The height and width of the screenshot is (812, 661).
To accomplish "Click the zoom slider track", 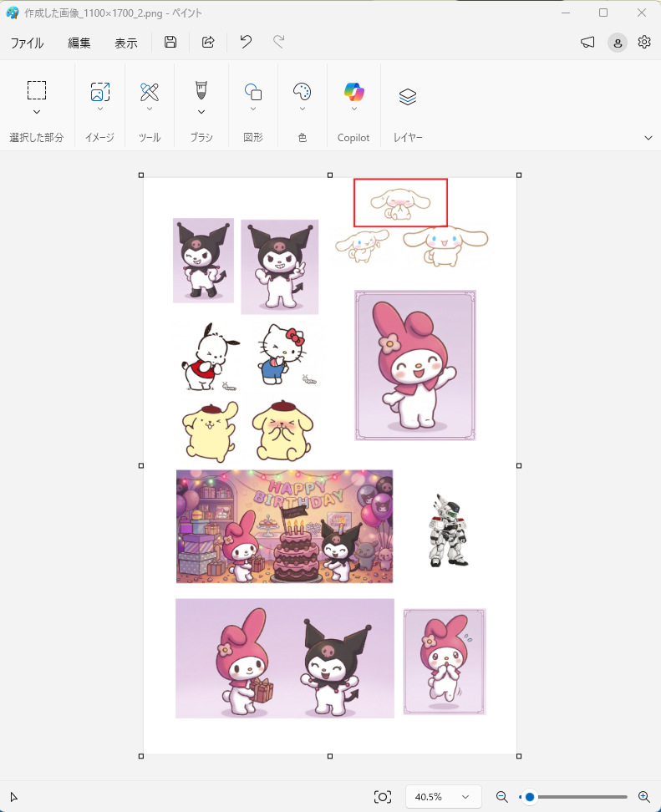I will 573,796.
